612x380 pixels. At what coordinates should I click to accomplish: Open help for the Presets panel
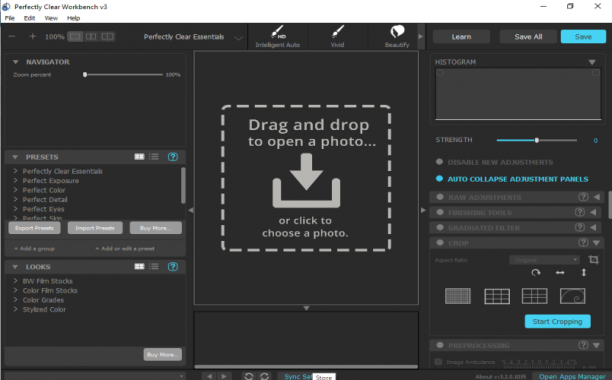173,157
